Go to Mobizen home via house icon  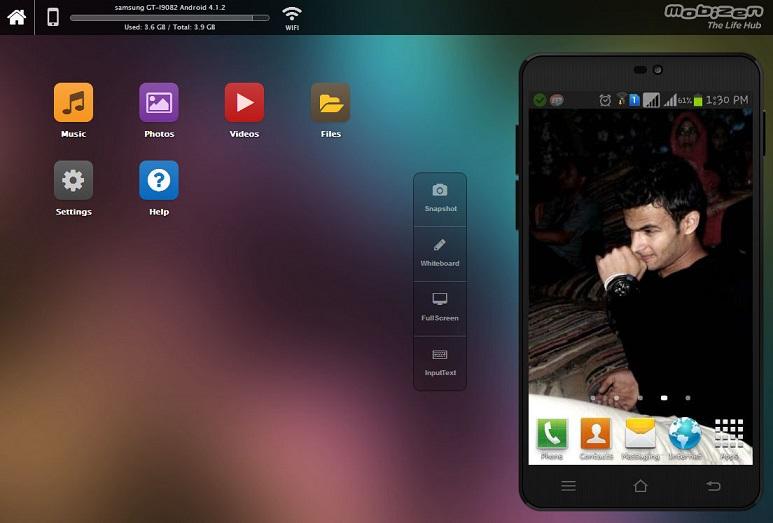click(17, 17)
